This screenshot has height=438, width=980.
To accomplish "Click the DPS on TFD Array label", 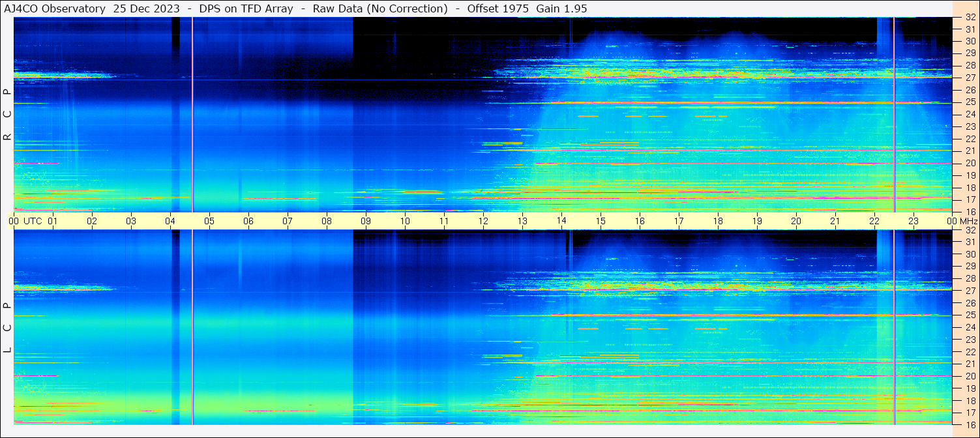I will [x=246, y=8].
